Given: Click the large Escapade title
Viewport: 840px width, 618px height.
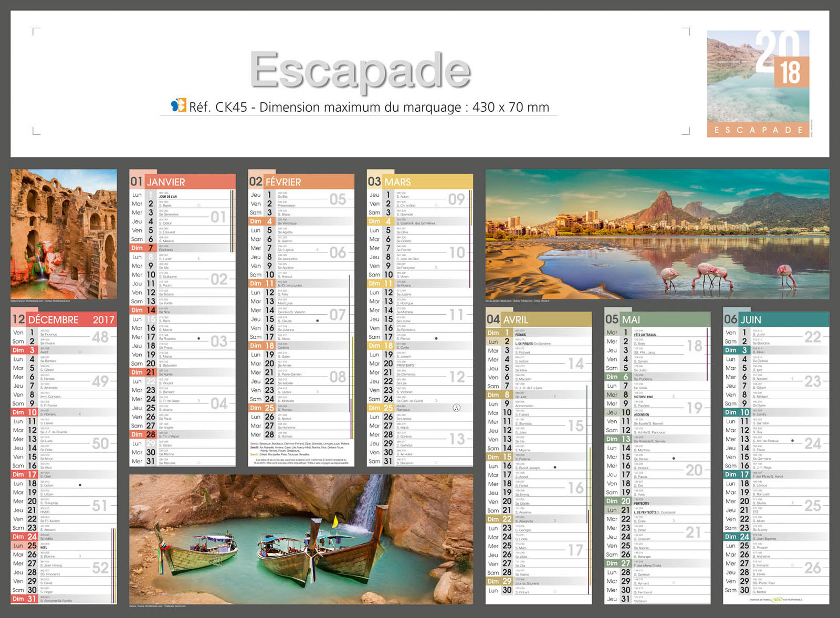Looking at the screenshot, I should (360, 70).
